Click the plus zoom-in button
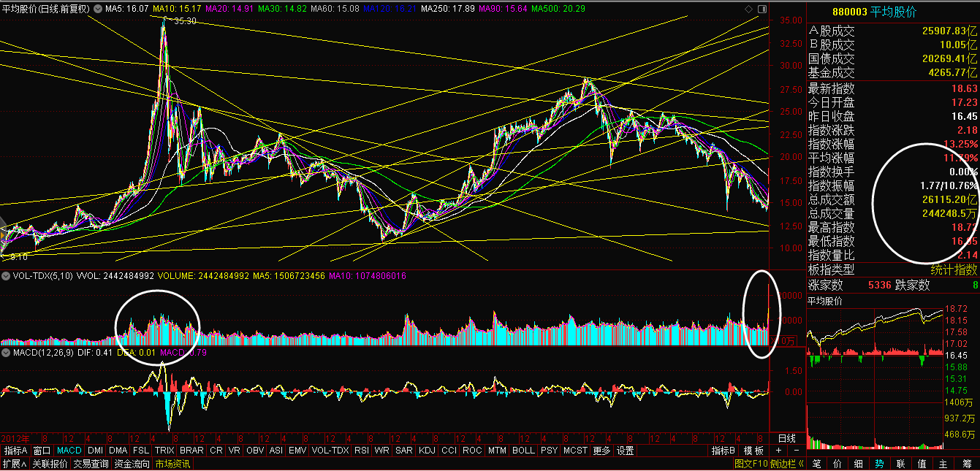The height and width of the screenshot is (471, 980). [x=778, y=451]
